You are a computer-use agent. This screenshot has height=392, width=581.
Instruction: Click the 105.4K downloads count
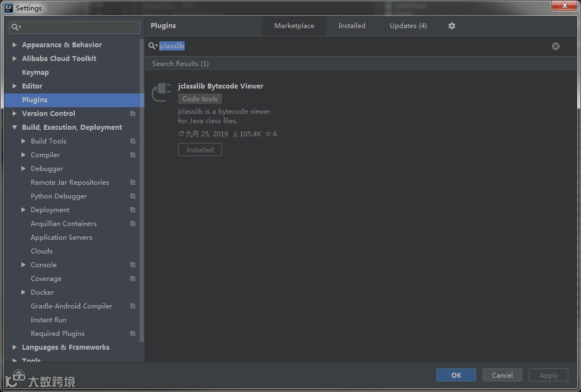(247, 134)
